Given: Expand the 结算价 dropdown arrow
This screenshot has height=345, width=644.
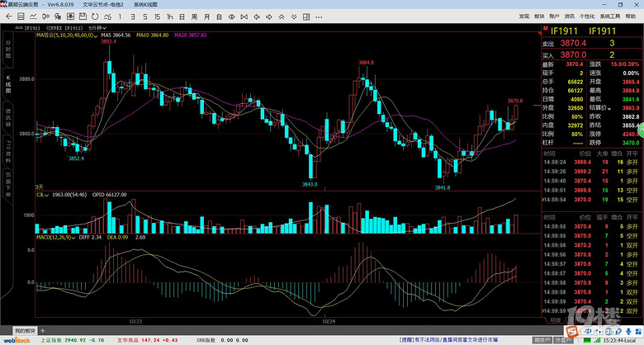Looking at the screenshot, I should (x=609, y=108).
